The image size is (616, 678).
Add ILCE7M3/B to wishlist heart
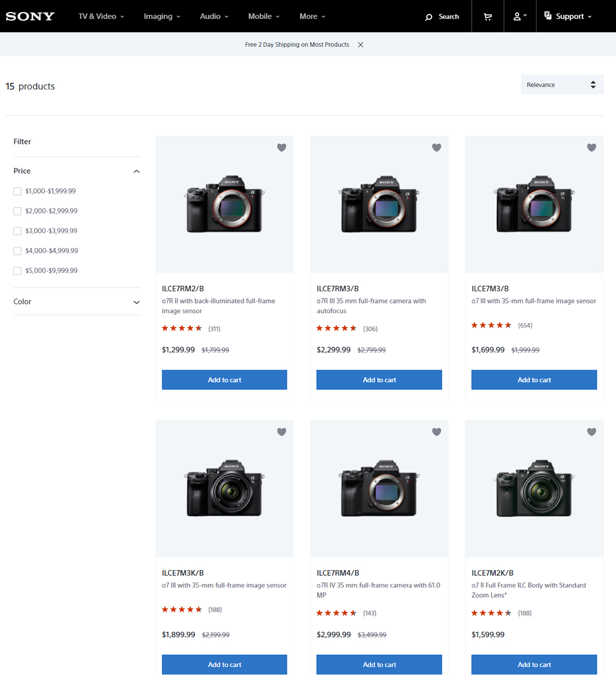point(591,148)
